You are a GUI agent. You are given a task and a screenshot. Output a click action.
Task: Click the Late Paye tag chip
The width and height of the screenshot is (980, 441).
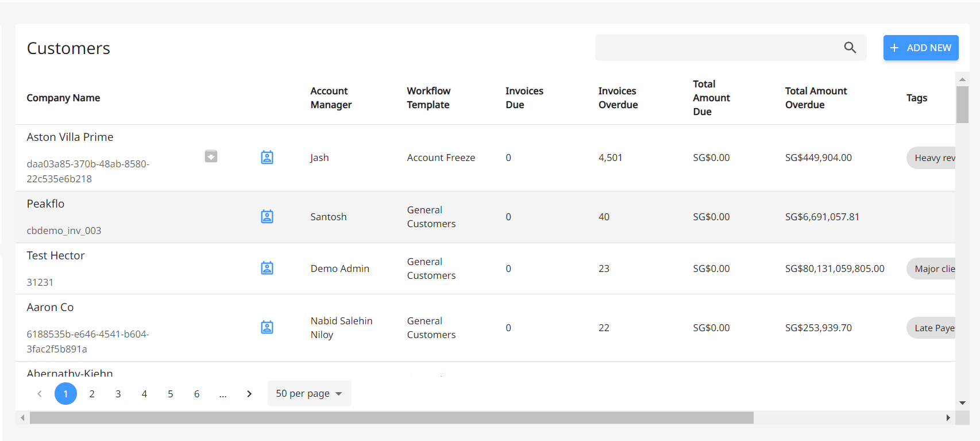click(x=931, y=328)
